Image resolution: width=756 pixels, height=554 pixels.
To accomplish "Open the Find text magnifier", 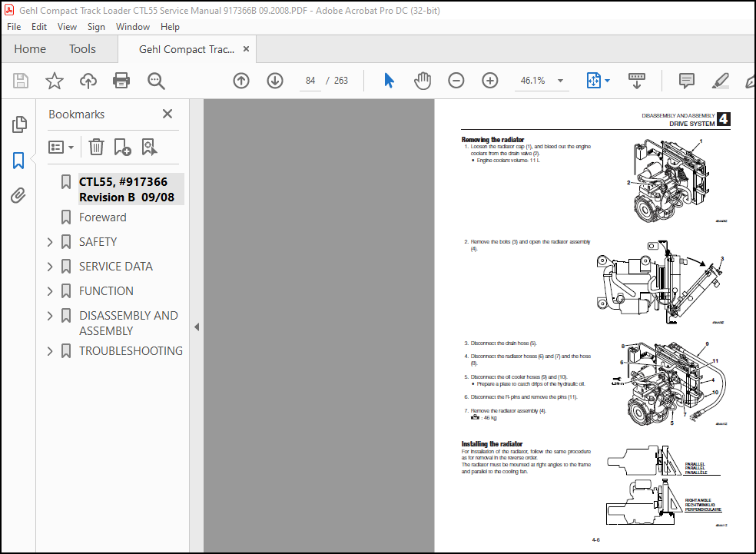I will (x=156, y=81).
